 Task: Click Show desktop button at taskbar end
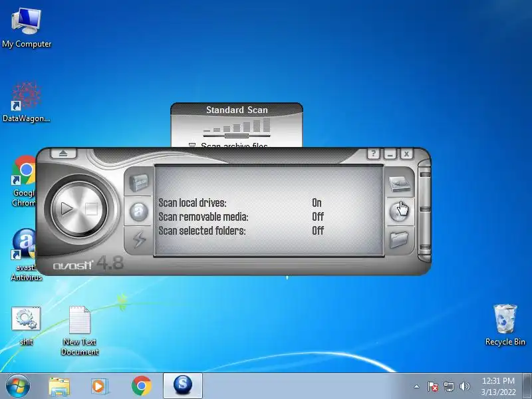[527, 386]
